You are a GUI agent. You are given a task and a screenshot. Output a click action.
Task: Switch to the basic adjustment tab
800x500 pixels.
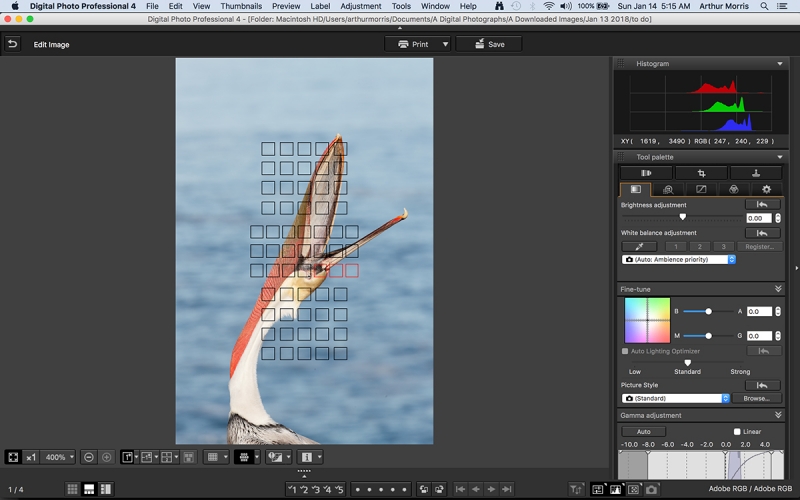point(635,189)
